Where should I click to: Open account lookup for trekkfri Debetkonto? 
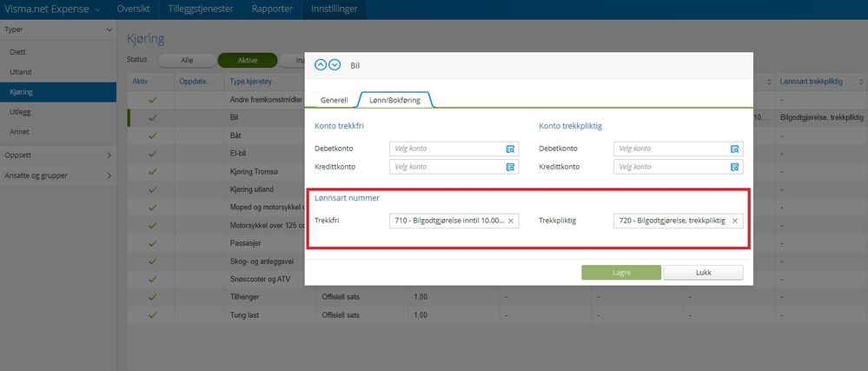[x=510, y=149]
